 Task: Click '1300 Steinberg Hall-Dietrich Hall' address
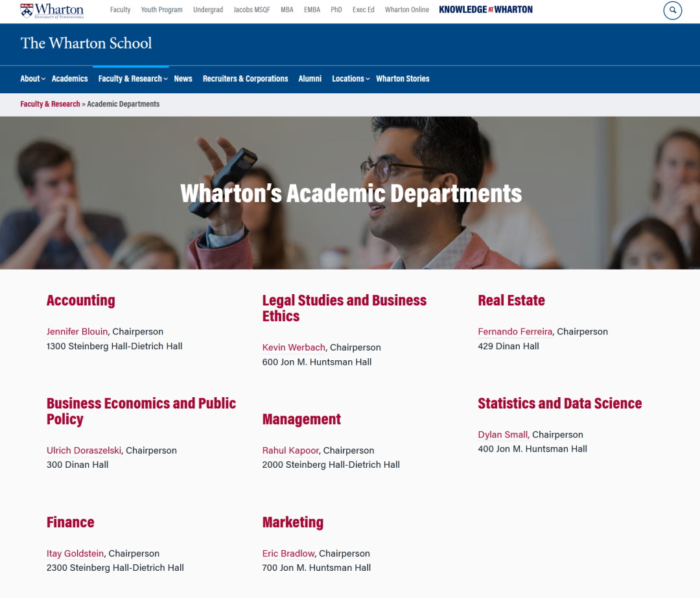[x=114, y=347]
